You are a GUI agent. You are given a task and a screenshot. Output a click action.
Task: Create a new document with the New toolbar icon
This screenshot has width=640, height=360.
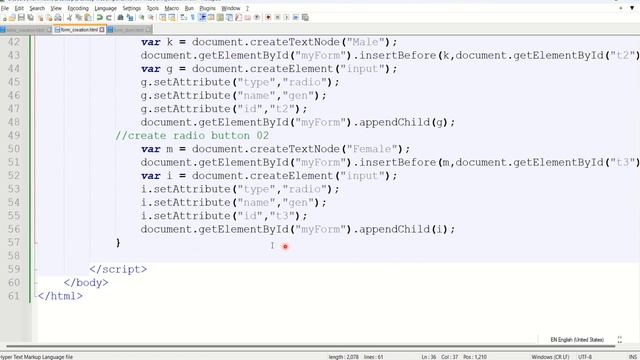click(x=4, y=18)
